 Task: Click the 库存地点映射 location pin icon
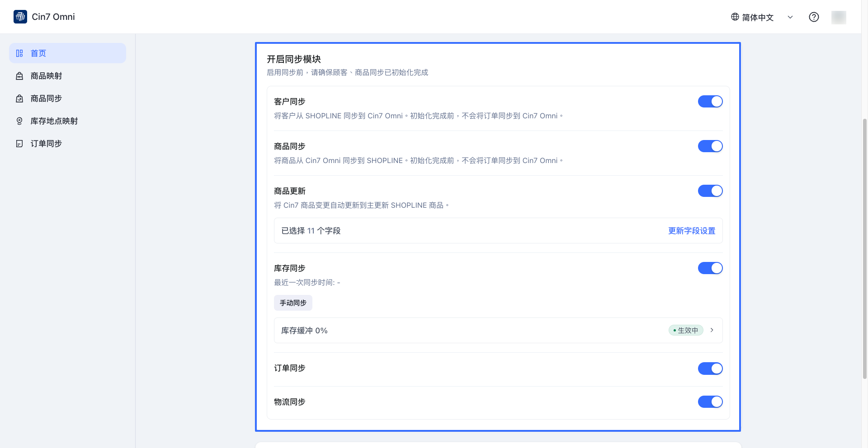pos(19,121)
